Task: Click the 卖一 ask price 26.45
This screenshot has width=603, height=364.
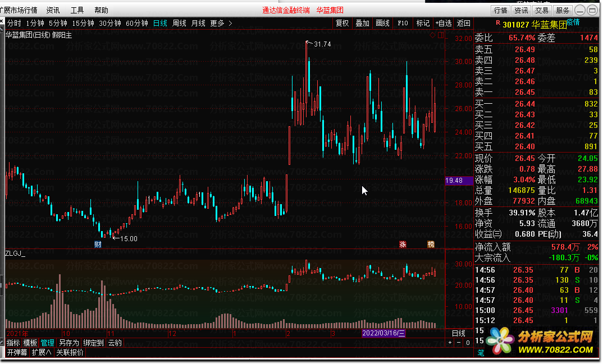Action: (x=525, y=92)
